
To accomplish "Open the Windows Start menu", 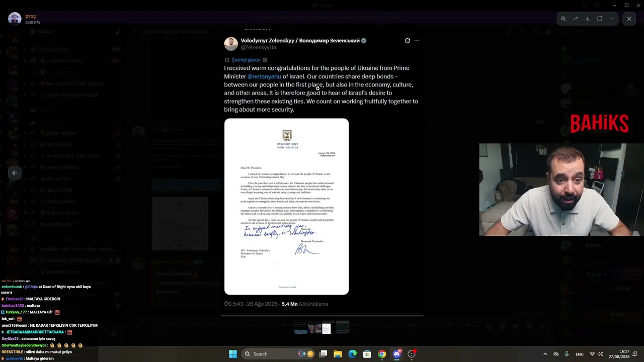I will [x=233, y=354].
